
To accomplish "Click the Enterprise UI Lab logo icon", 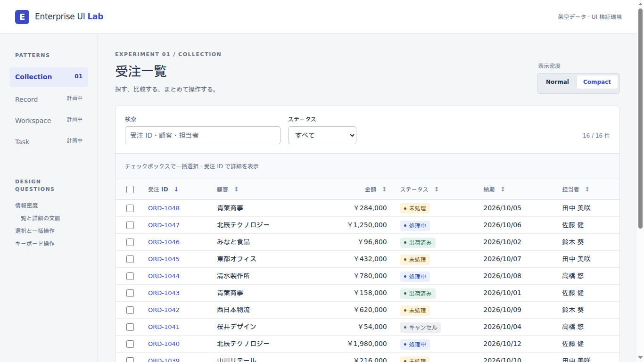I will pos(22,17).
